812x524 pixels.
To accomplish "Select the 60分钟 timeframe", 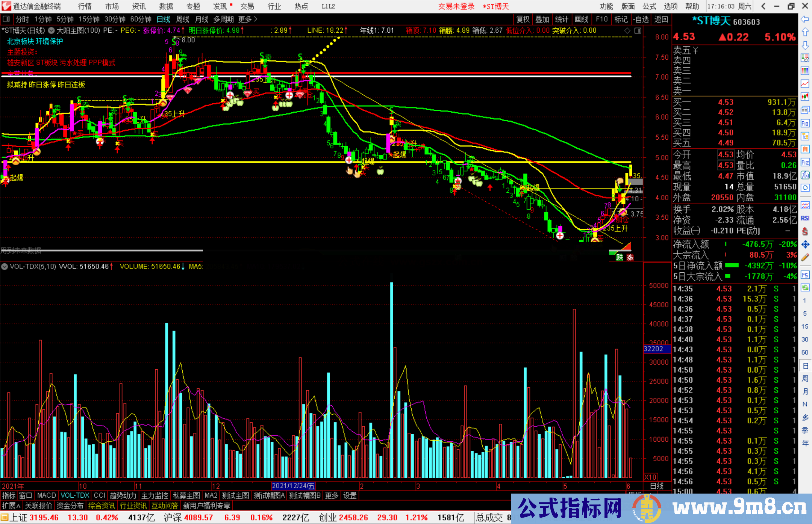I will 141,19.
